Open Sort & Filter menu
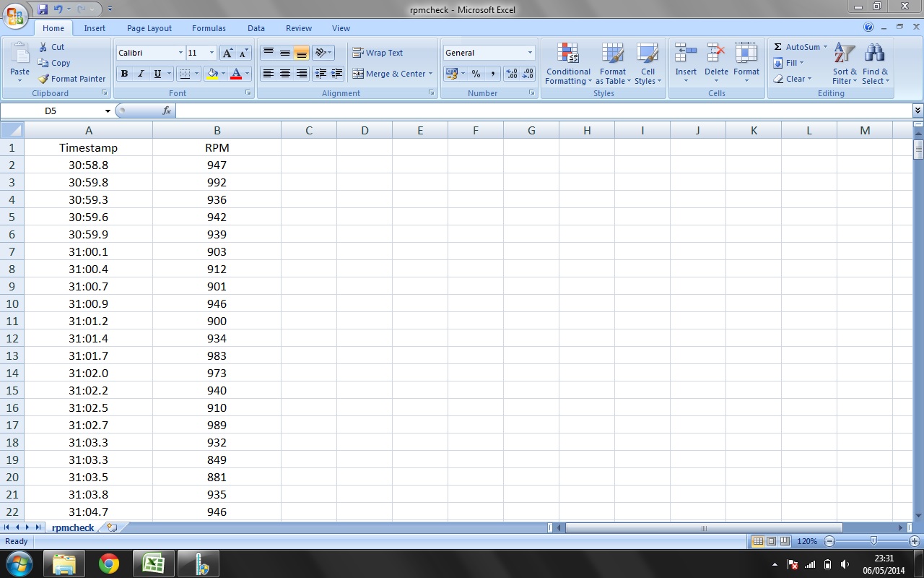Image resolution: width=924 pixels, height=578 pixels. [845, 63]
